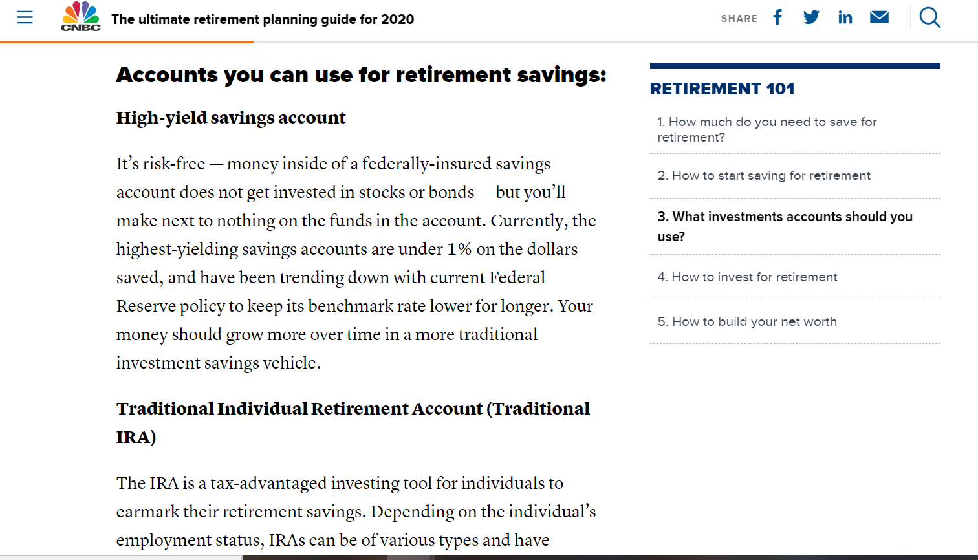Open "How to invest for retirement" section
Screen dimensions: 978x560
pyautogui.click(x=747, y=277)
